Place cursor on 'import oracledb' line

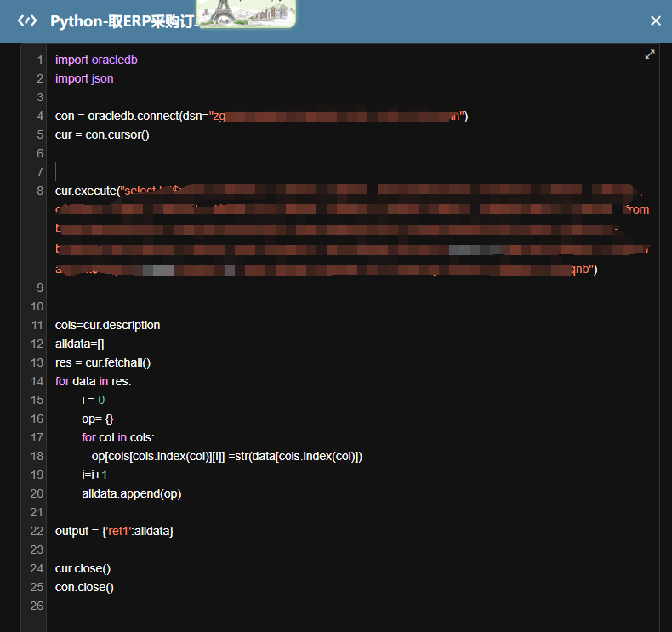[x=96, y=60]
